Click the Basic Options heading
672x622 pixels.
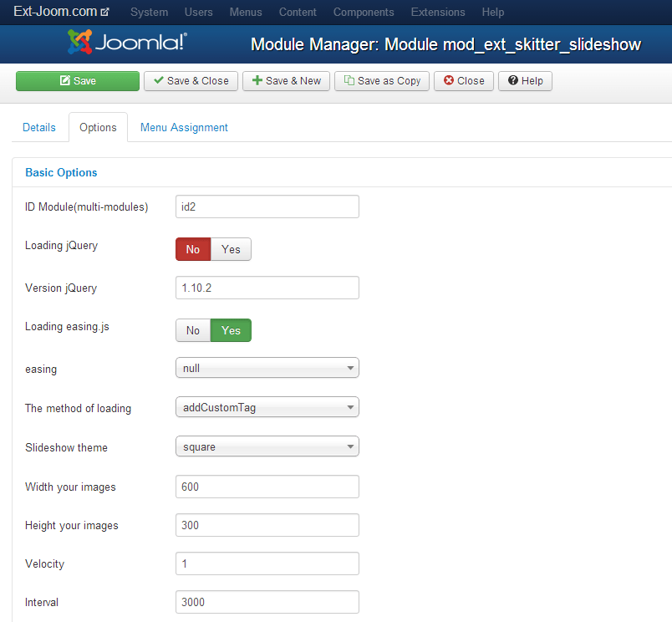61,172
